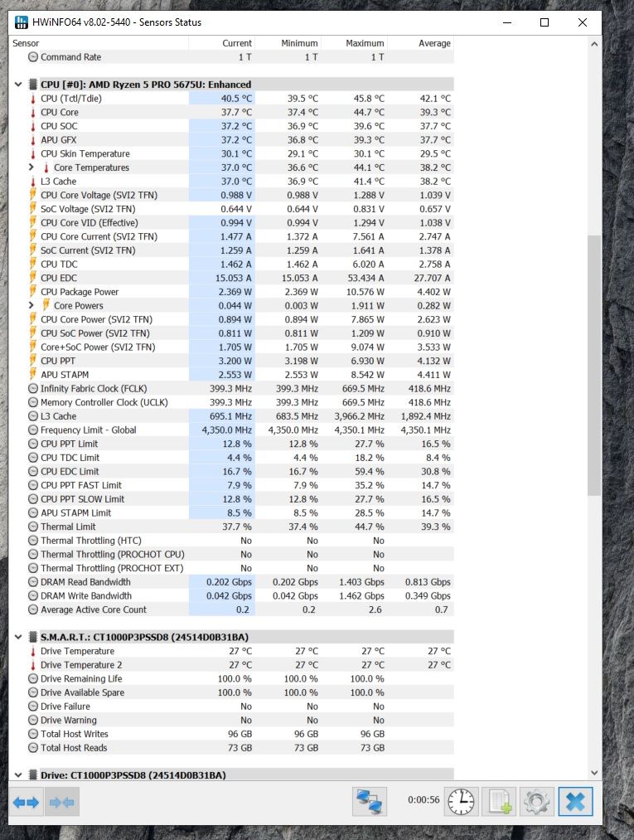The image size is (634, 840).
Task: Click the Sensor column header
Action: coord(99,43)
